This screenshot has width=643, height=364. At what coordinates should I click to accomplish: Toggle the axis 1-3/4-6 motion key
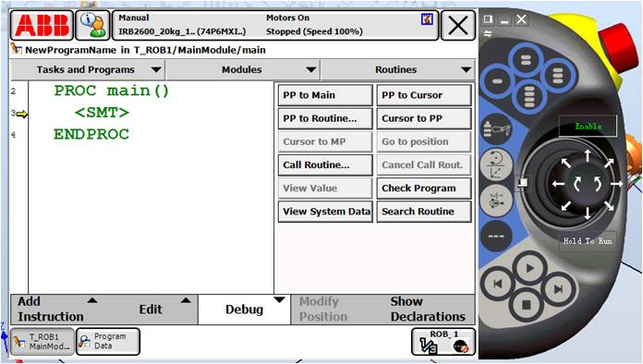click(x=496, y=200)
